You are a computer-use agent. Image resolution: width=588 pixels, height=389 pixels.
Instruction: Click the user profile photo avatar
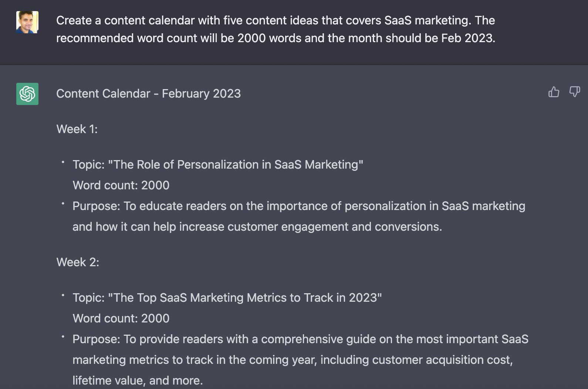(27, 22)
